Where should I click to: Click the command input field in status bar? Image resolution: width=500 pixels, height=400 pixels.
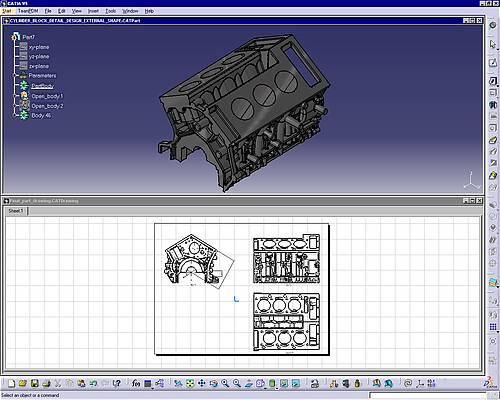coord(426,396)
